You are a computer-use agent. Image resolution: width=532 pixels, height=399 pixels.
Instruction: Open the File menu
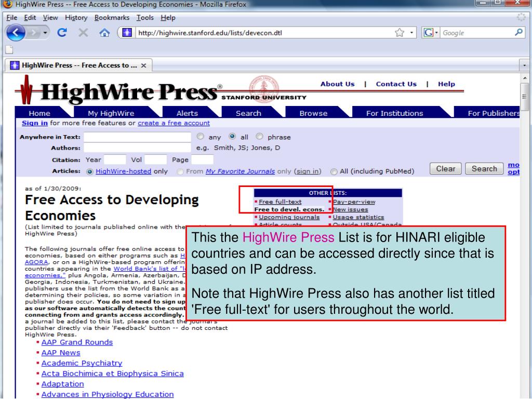[x=11, y=18]
